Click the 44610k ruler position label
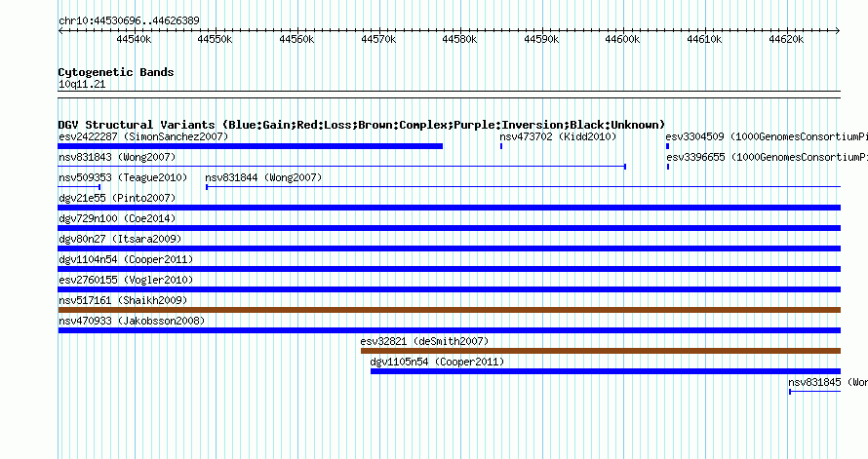 pyautogui.click(x=704, y=39)
